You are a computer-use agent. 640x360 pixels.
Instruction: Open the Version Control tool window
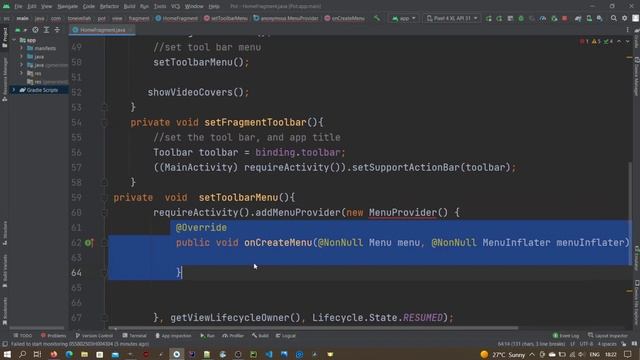[x=94, y=336]
